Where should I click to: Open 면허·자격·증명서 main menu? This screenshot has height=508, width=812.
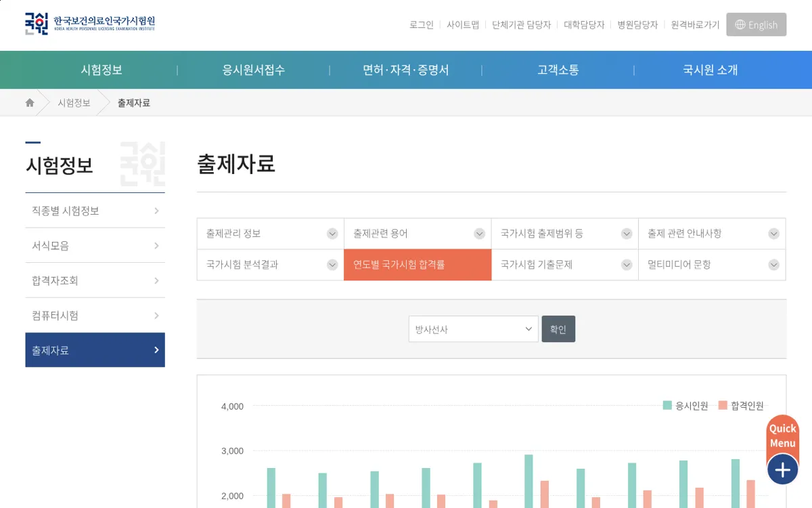point(406,70)
